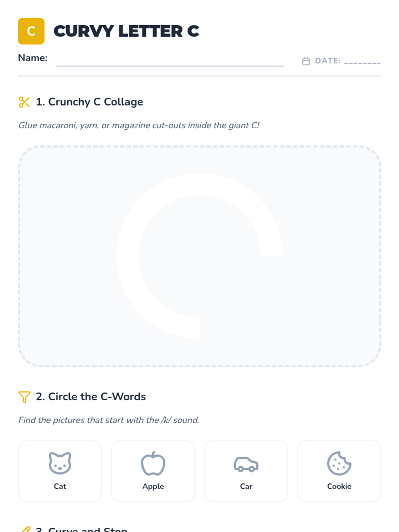The image size is (399, 532).
Task: Click the yellow C logo badge
Action: 31,31
